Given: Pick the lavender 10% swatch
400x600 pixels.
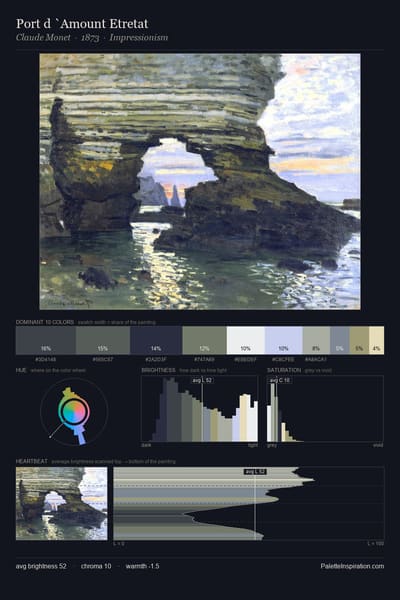Looking at the screenshot, I should pyautogui.click(x=284, y=340).
